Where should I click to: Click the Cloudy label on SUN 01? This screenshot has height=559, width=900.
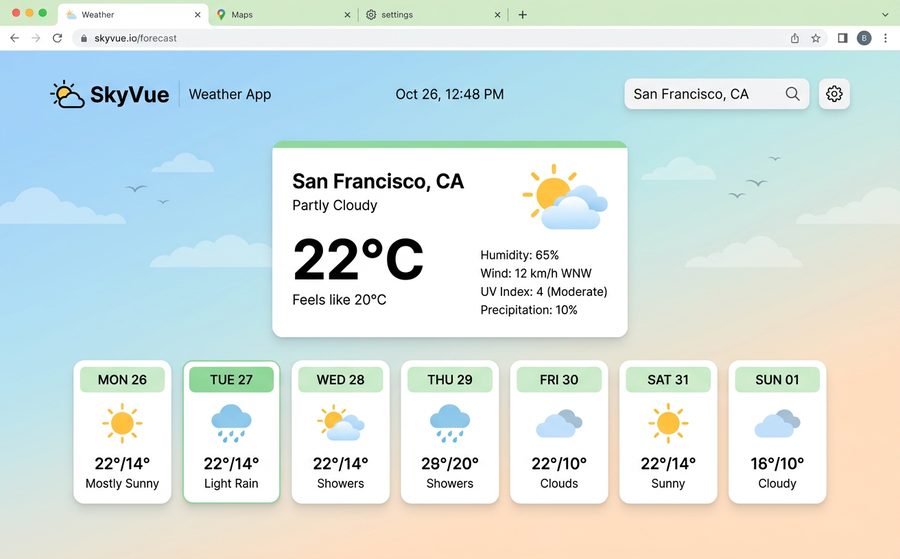pyautogui.click(x=777, y=483)
